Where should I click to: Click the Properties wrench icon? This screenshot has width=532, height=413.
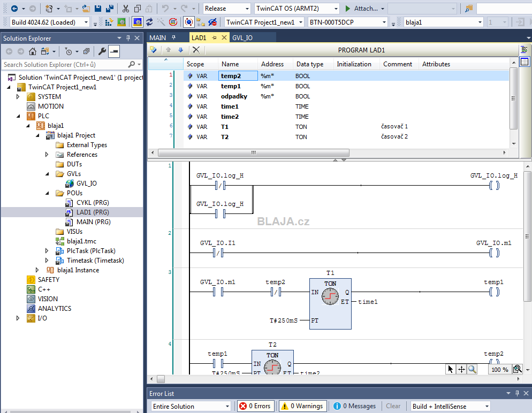click(102, 51)
